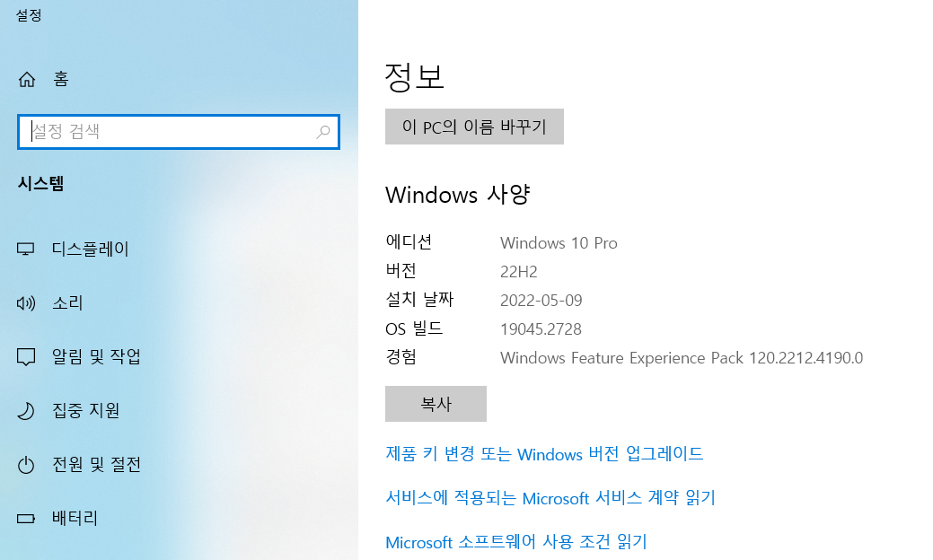Click the Power and sleep icon
The image size is (933, 560).
25,465
